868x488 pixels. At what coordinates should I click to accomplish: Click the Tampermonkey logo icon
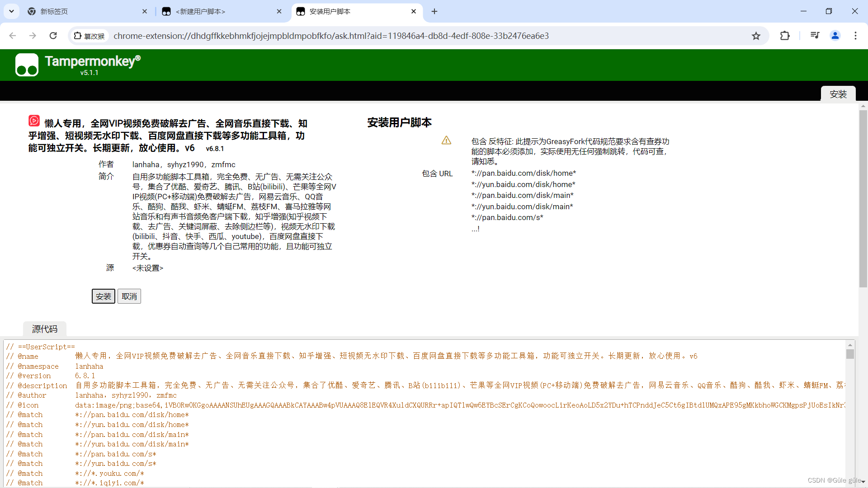pos(27,65)
